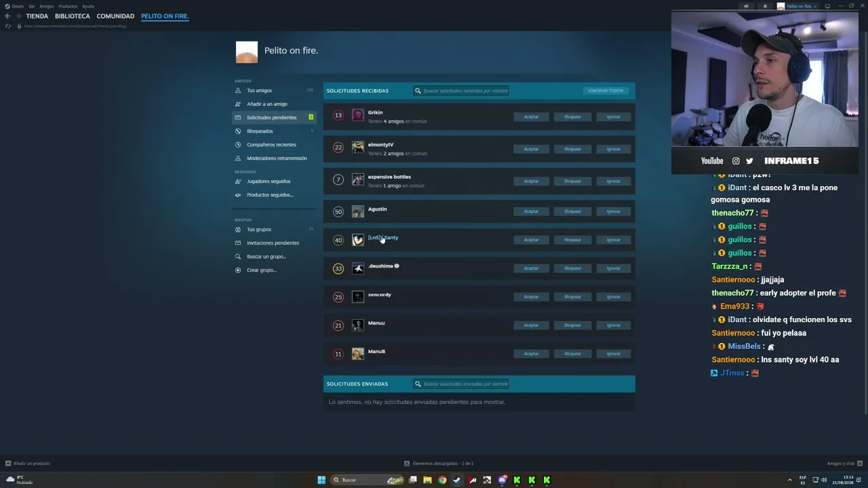The height and width of the screenshot is (488, 868).
Task: Open expensive bottles' avatar
Action: click(x=358, y=180)
